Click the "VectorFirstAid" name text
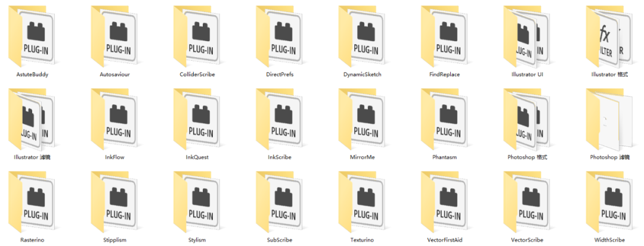 445,240
